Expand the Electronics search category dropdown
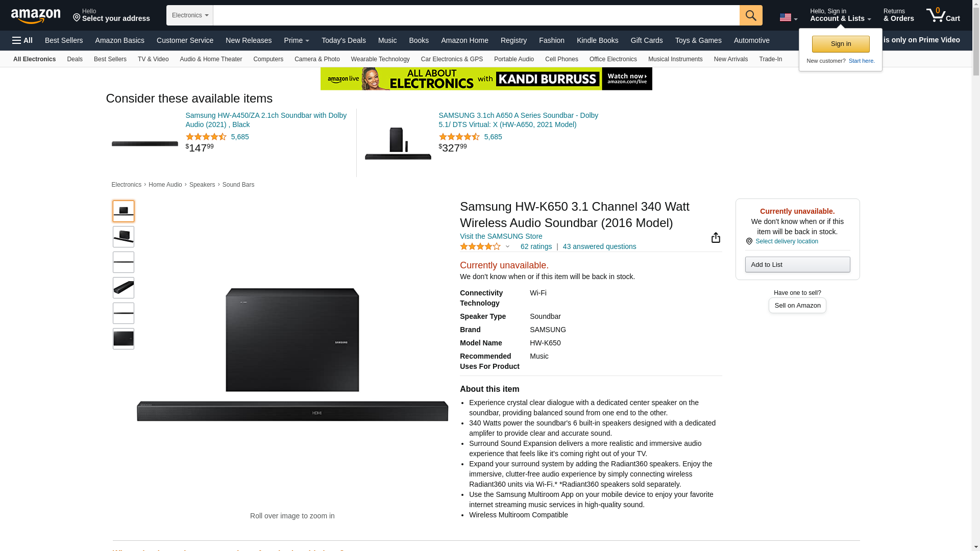This screenshot has height=551, width=980. 190,15
